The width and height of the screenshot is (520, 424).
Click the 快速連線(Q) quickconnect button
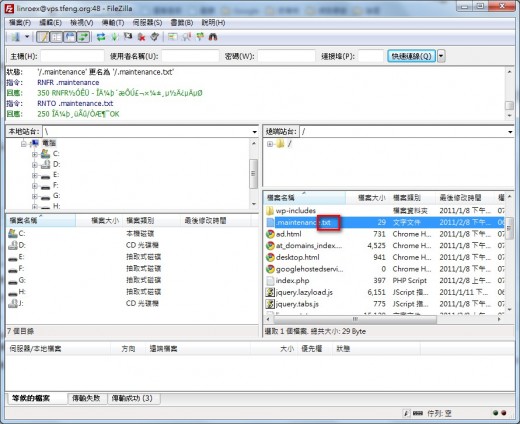tap(411, 56)
